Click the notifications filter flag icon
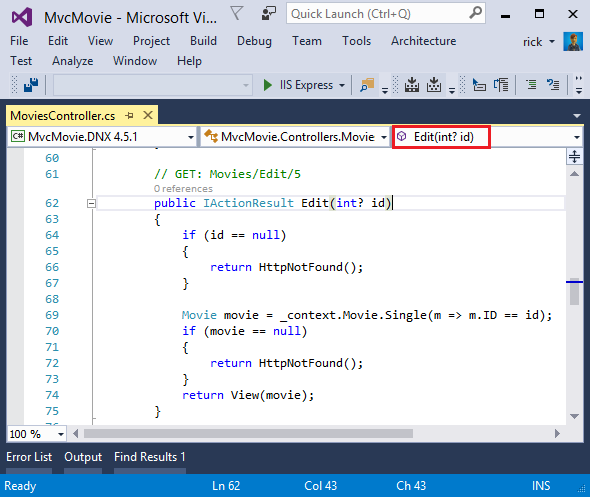This screenshot has width=590, height=497. (237, 14)
